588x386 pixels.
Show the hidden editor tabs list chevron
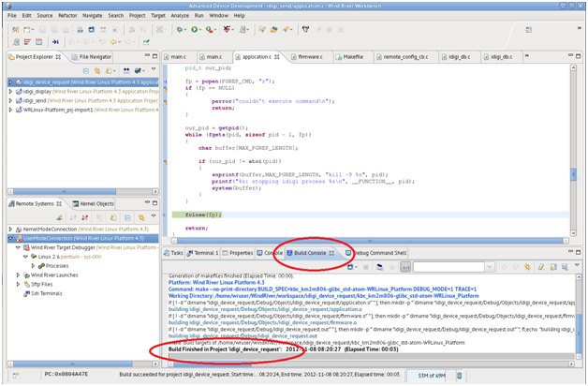[x=527, y=56]
